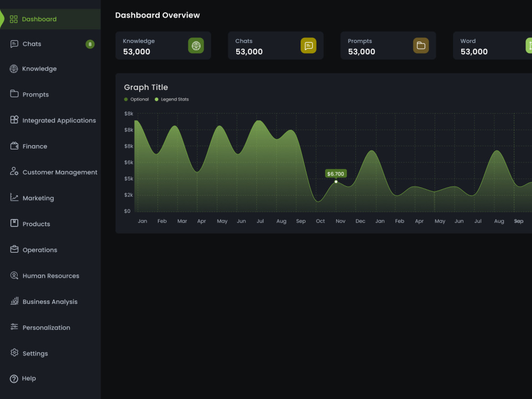Open Help text in sidebar

click(29, 378)
